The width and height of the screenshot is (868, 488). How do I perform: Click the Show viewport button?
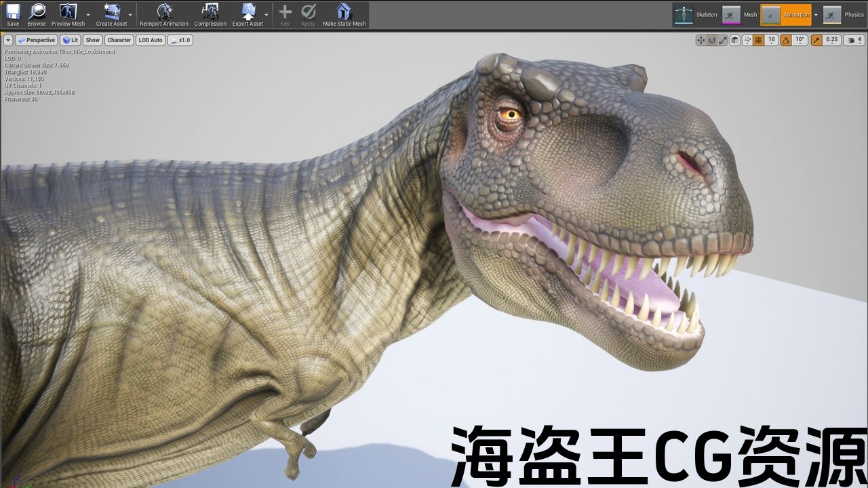(x=92, y=40)
